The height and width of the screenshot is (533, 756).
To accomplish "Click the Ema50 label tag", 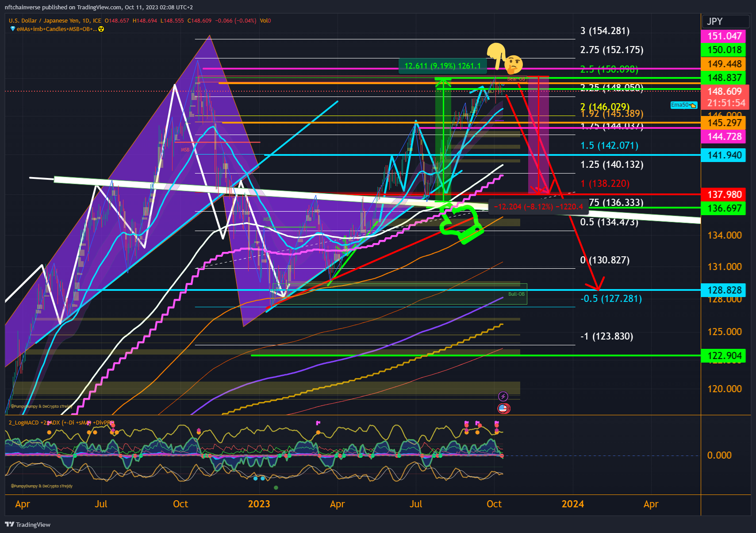I will coord(683,105).
